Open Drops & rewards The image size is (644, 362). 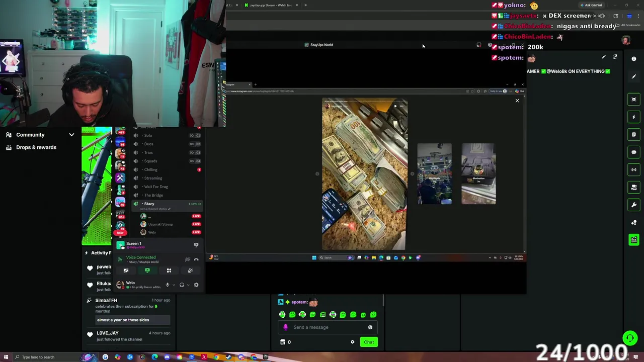coord(36,147)
